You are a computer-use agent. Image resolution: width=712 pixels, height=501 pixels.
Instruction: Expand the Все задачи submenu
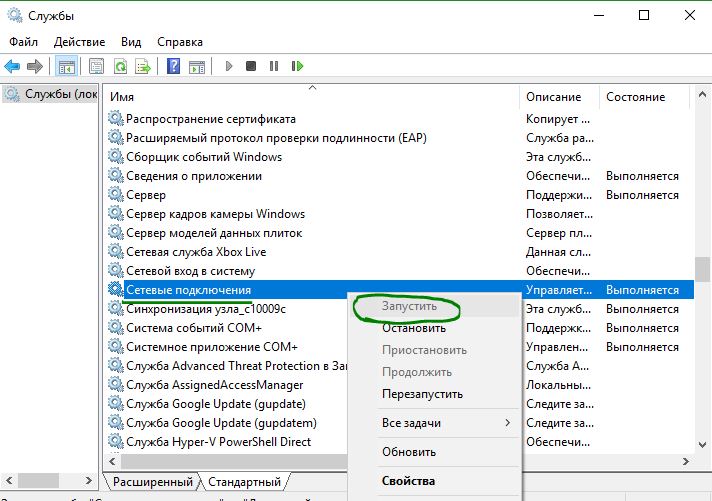click(434, 423)
